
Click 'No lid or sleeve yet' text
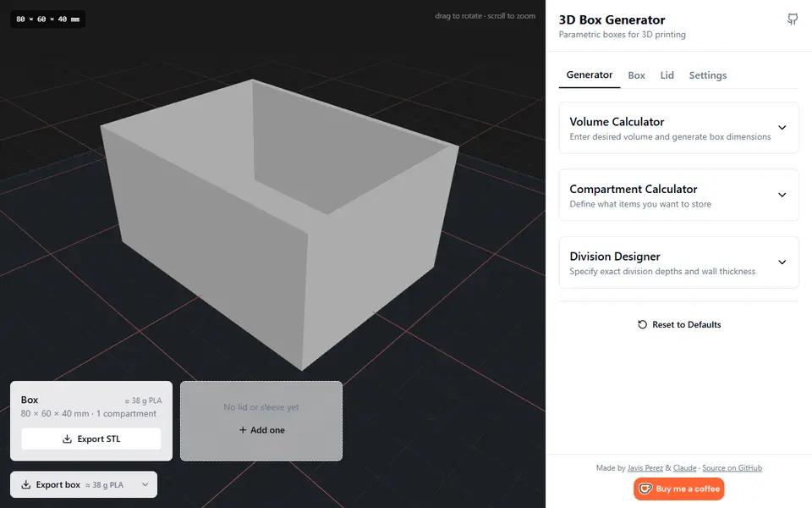click(x=261, y=407)
